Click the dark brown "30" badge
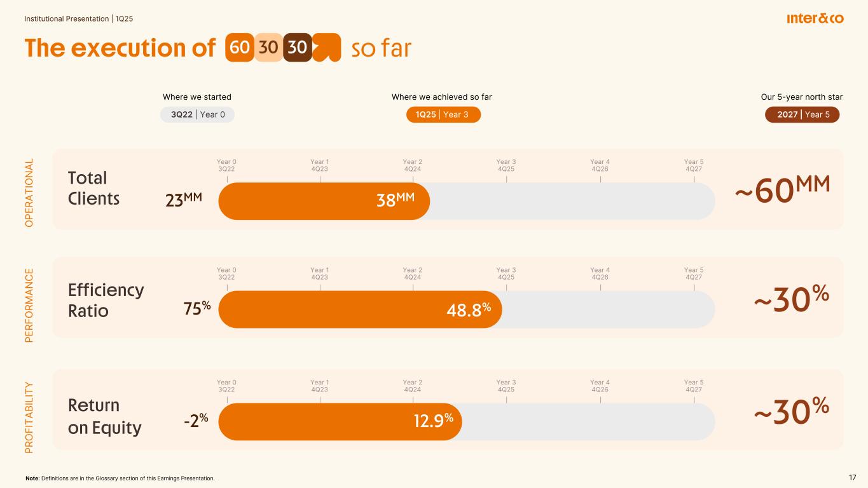Viewport: 868px width, 488px height. [298, 48]
